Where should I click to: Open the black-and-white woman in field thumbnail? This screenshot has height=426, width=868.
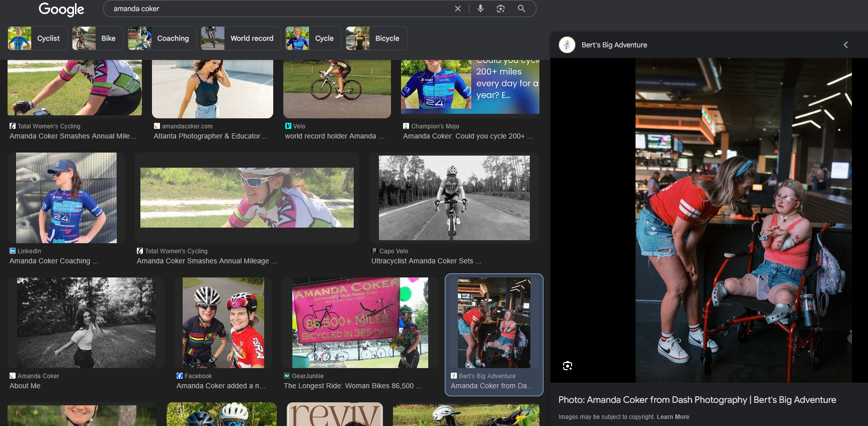pyautogui.click(x=86, y=323)
